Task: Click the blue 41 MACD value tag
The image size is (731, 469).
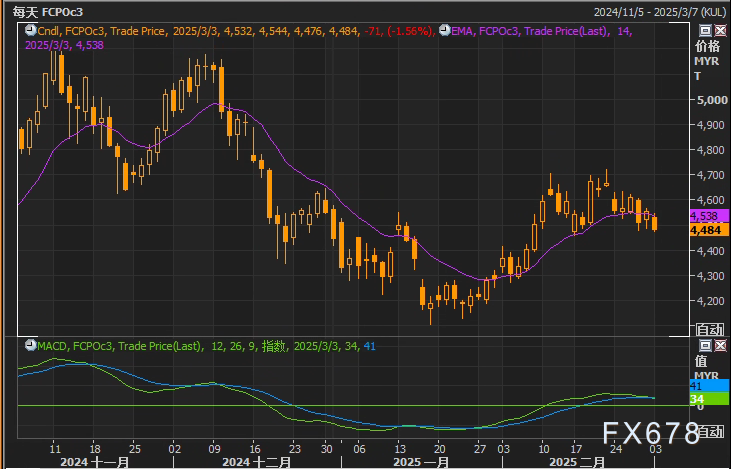Action: [697, 385]
